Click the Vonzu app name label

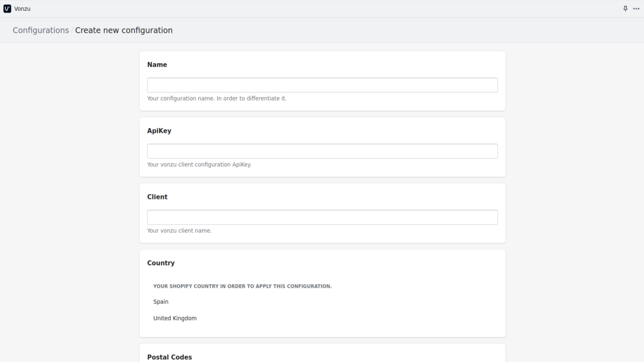pyautogui.click(x=22, y=8)
